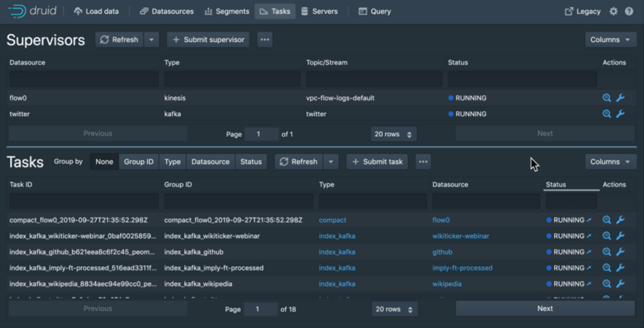Refresh the Supervisors list
The image size is (644, 328).
click(119, 40)
